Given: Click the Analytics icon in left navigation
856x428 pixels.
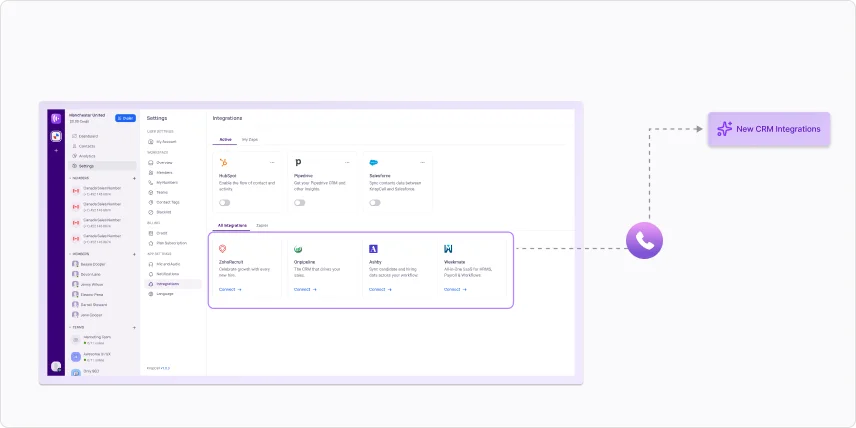Looking at the screenshot, I should pyautogui.click(x=75, y=156).
